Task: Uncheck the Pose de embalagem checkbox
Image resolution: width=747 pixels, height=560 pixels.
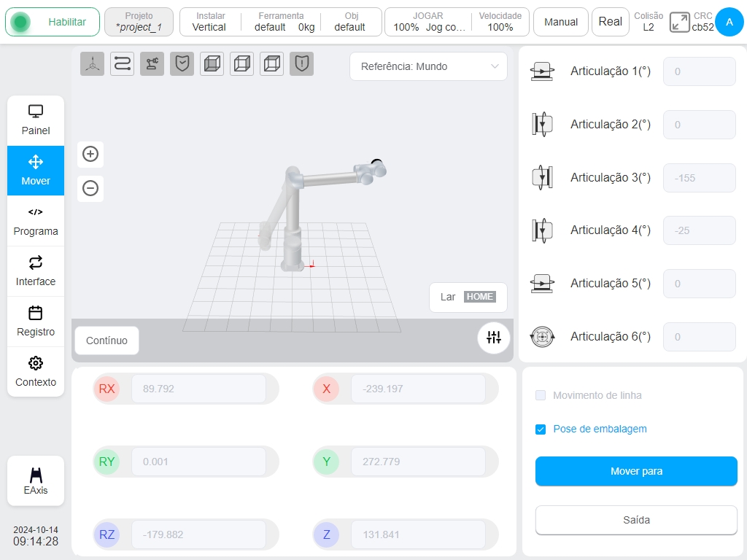Action: coord(541,429)
